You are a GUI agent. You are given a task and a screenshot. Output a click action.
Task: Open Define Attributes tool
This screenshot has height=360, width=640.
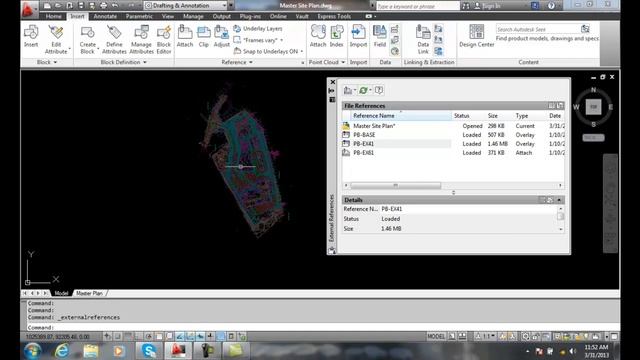114,40
